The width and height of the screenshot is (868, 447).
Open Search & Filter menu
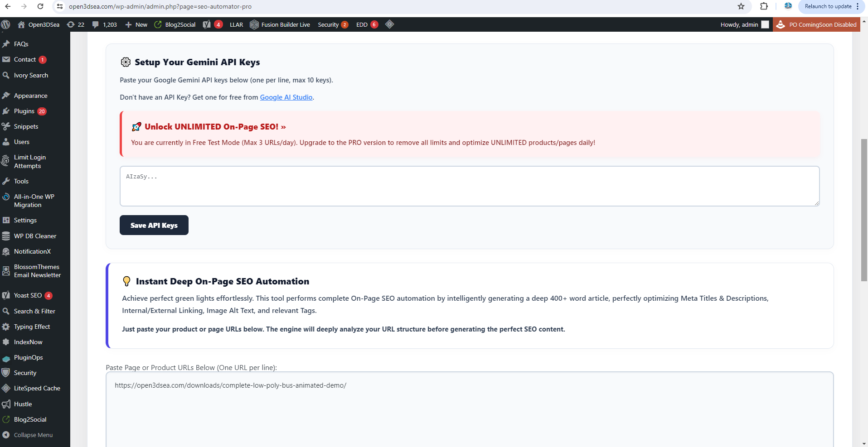click(x=35, y=311)
